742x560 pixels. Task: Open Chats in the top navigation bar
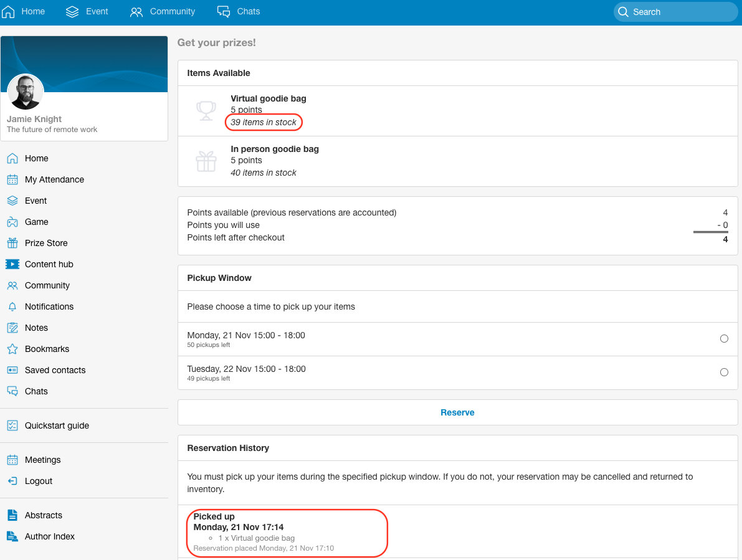239,11
